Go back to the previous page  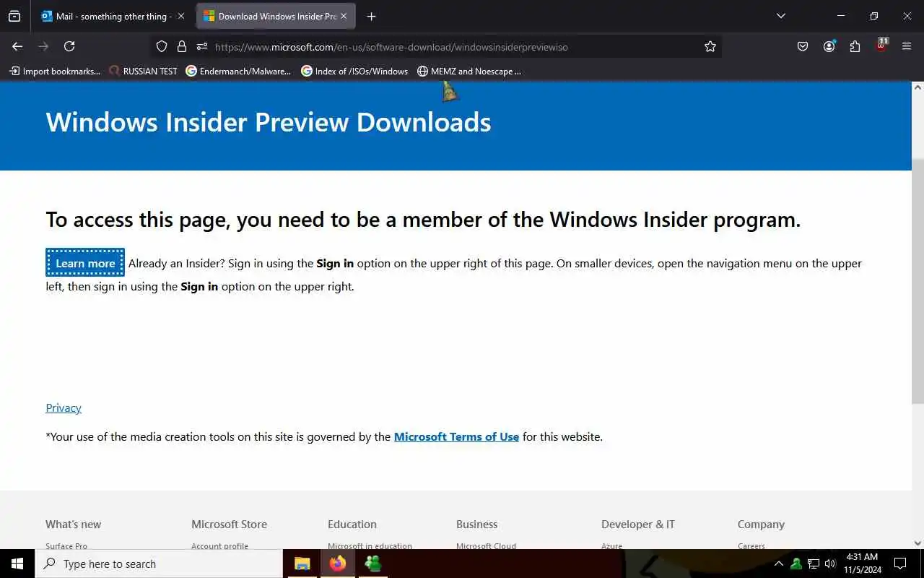coord(17,46)
